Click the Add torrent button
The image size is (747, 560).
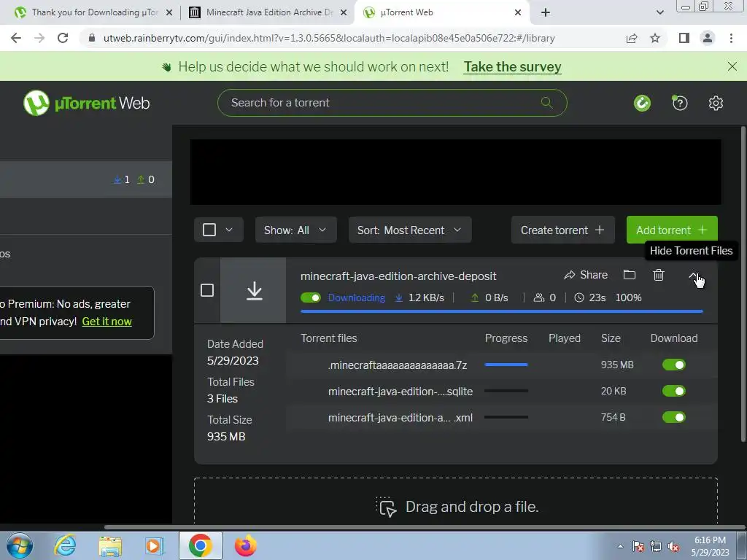(672, 230)
